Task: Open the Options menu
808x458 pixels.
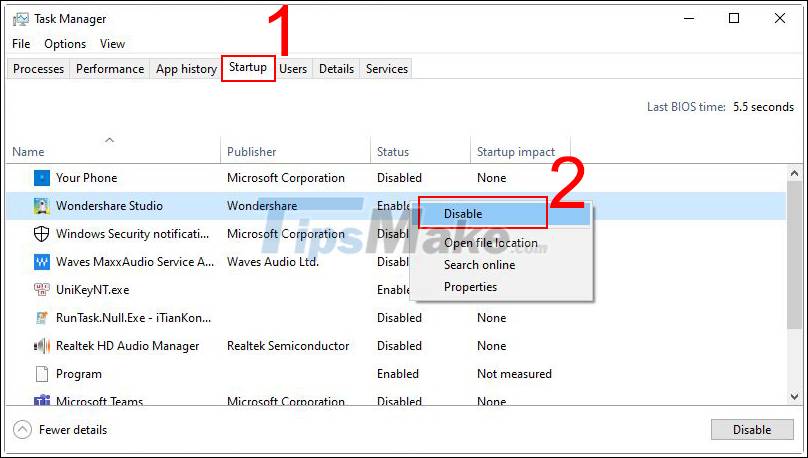Action: click(65, 44)
